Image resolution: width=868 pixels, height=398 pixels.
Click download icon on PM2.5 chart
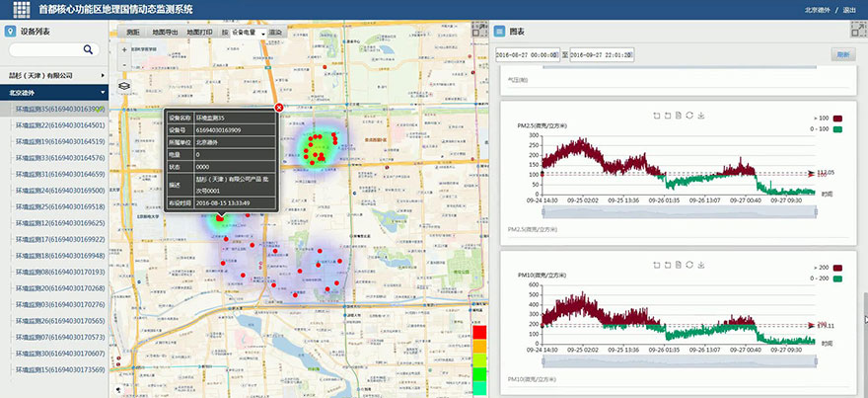click(x=701, y=115)
